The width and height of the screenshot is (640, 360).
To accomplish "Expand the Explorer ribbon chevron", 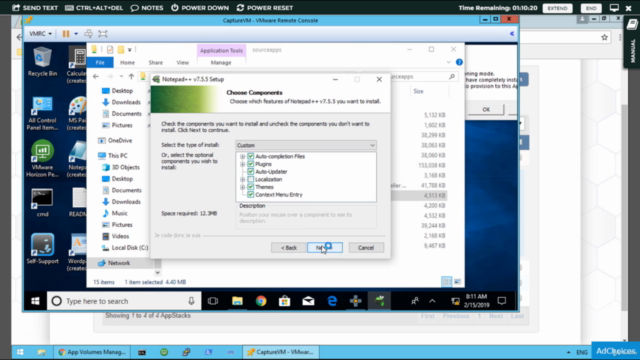I will 449,62.
